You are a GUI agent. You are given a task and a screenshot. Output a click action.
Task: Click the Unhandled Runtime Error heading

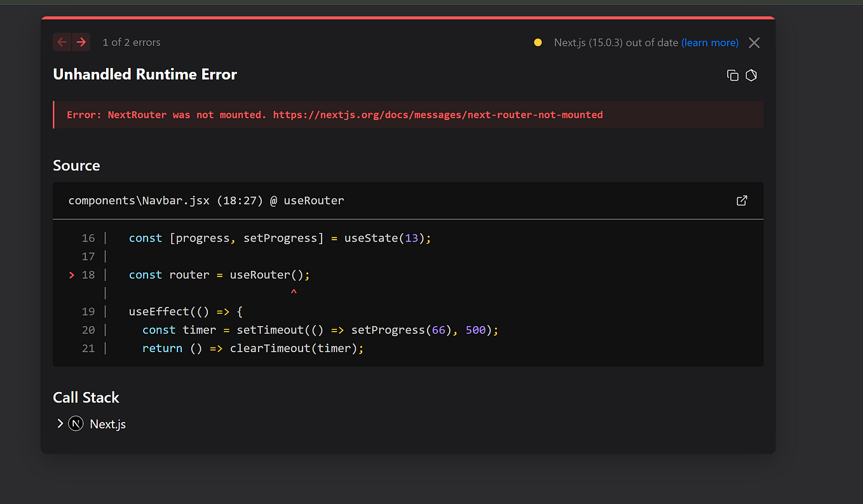145,74
